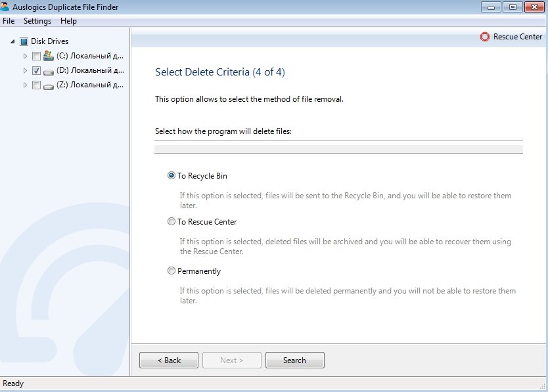
Task: Click the Auslogics app icon in title bar
Action: pyautogui.click(x=7, y=7)
